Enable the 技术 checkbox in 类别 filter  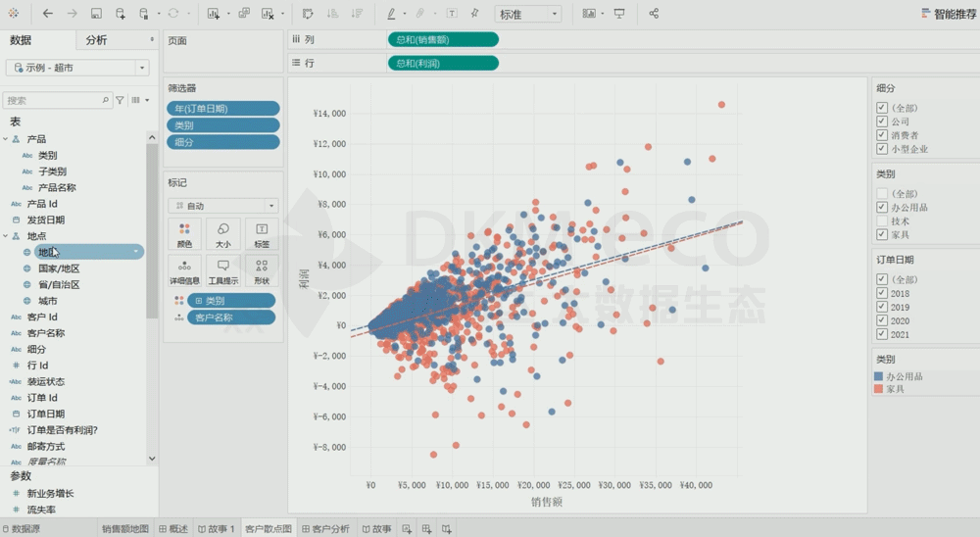point(882,221)
